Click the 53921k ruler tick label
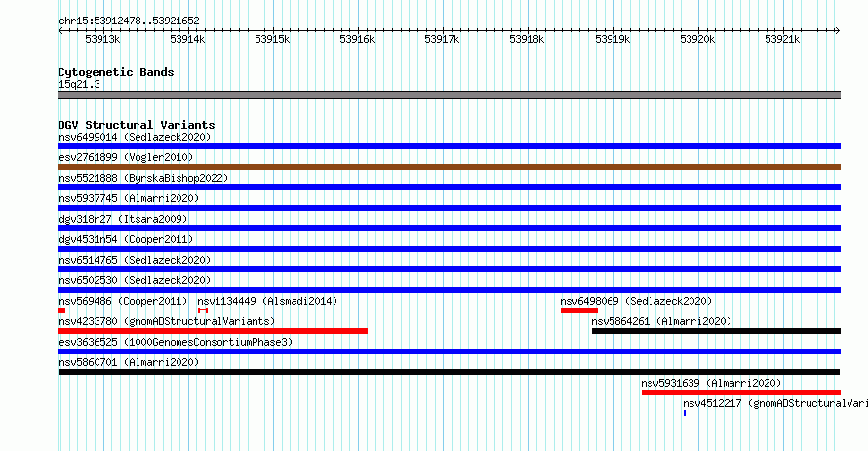The height and width of the screenshot is (451, 868). pos(782,39)
